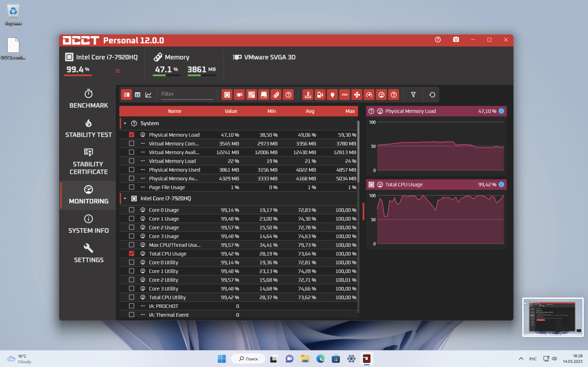
Task: Show hidden system tray icons
Action: coord(521,359)
